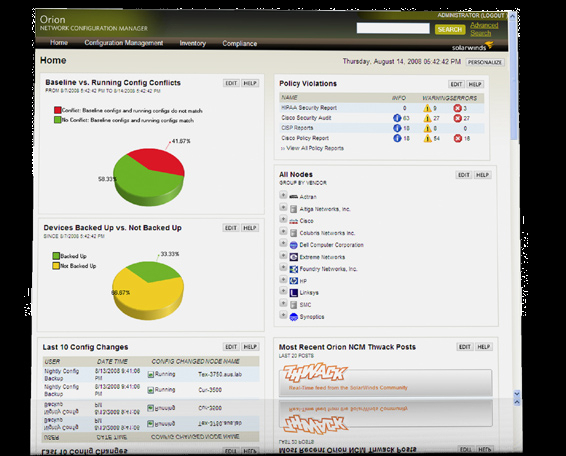The width and height of the screenshot is (566, 456).
Task: Click warning icon in HIPAA Security Report row
Action: pos(427,108)
